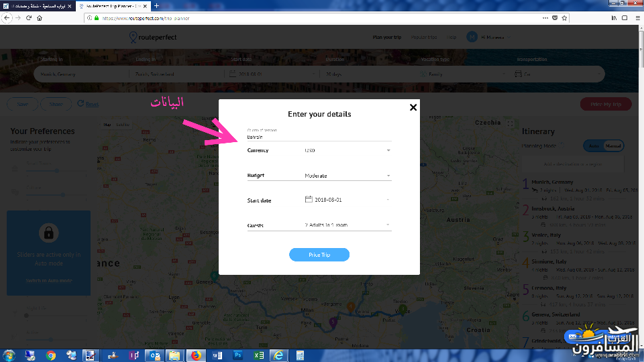Open Internet Explorer from the taskbar

[x=279, y=355]
